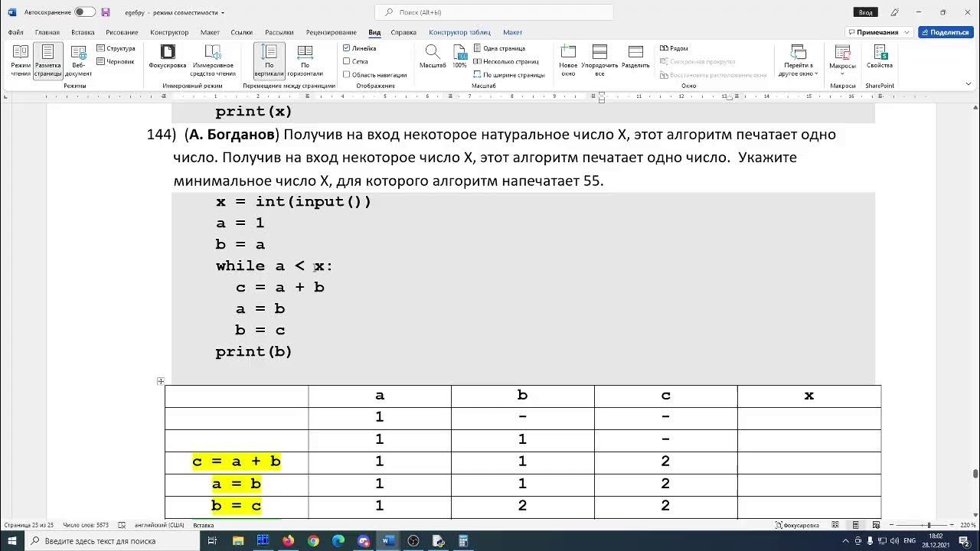The height and width of the screenshot is (551, 980).
Task: Expand Switch Windows (Перейти в другое окно)
Action: pos(799,60)
